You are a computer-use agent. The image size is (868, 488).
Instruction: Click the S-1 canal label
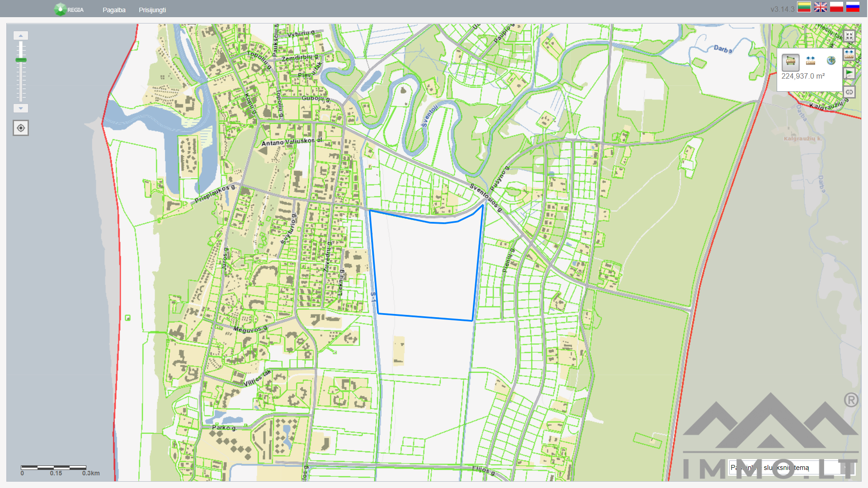coord(373,297)
